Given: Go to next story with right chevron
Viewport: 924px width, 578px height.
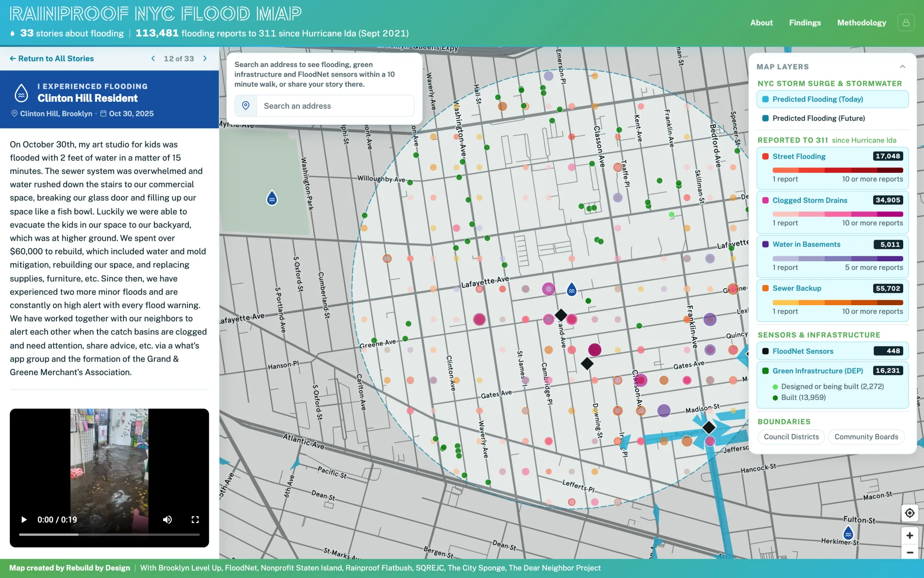Looking at the screenshot, I should pos(205,59).
